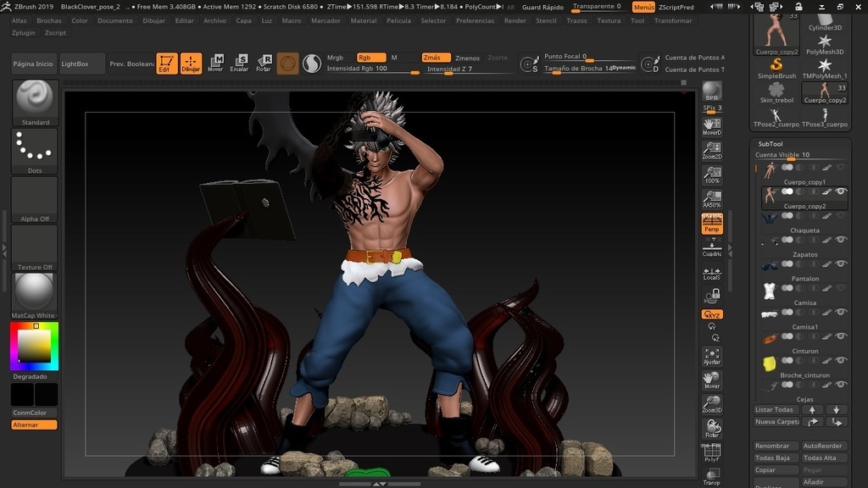Click the LightBox button
The width and height of the screenshot is (868, 488).
81,64
